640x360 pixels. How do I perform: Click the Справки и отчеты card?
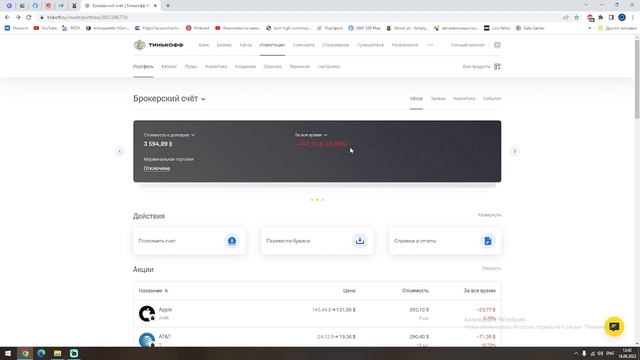click(x=445, y=241)
